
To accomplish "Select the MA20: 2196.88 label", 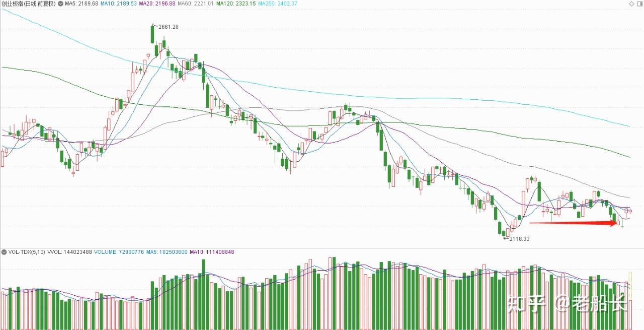I will [x=157, y=4].
